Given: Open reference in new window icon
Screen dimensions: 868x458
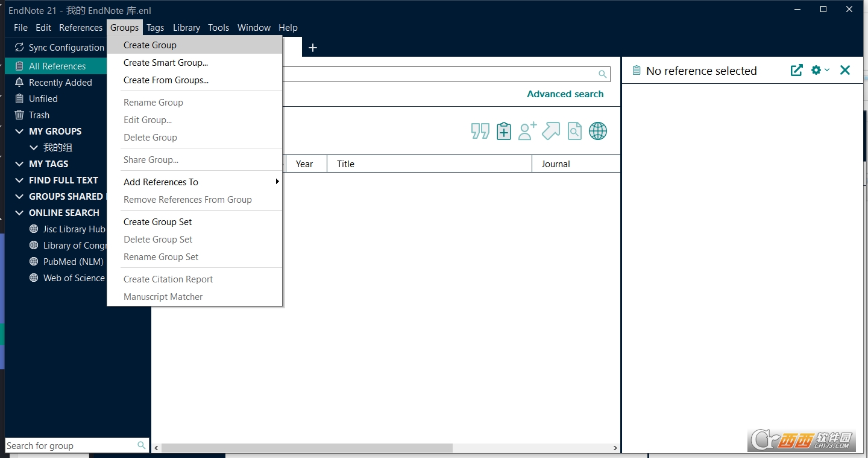Looking at the screenshot, I should click(797, 71).
